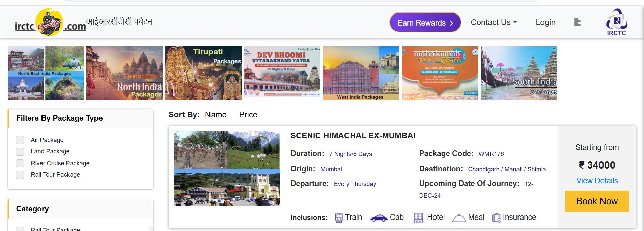644x231 pixels.
Task: Sort packages by Name
Action: point(216,115)
